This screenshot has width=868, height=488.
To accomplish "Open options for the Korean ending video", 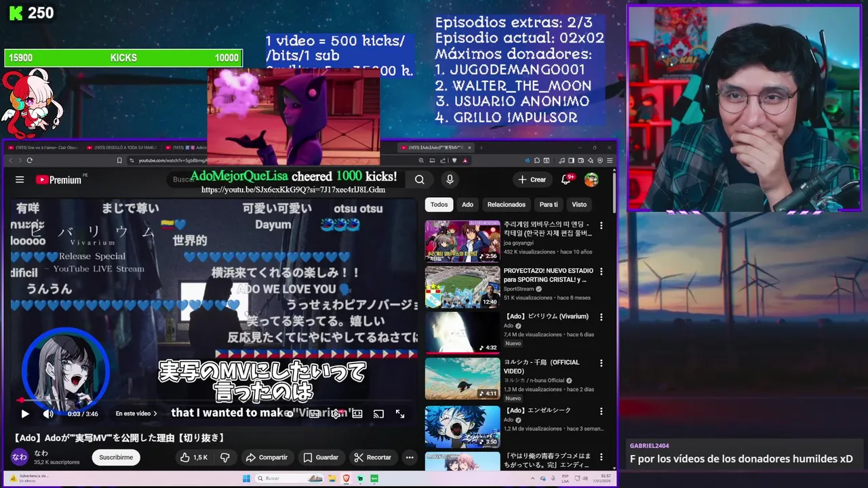I will (601, 226).
